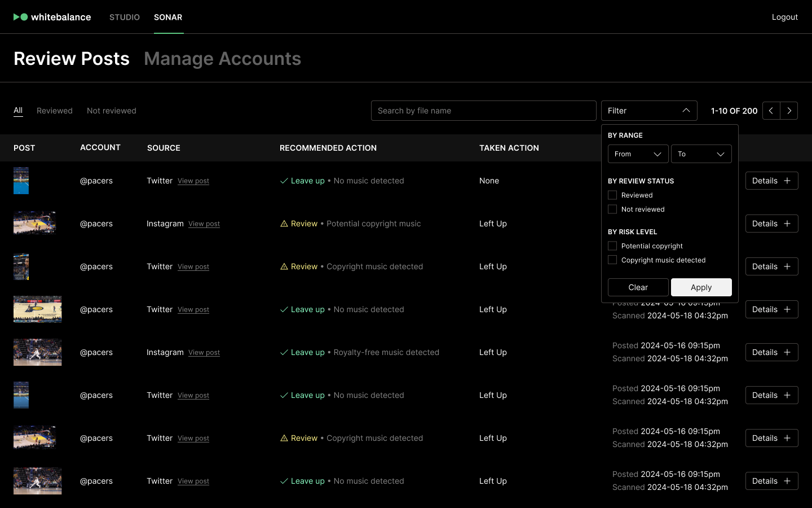This screenshot has height=508, width=812.
Task: Check the Not reviewed filter checkbox
Action: [x=612, y=209]
